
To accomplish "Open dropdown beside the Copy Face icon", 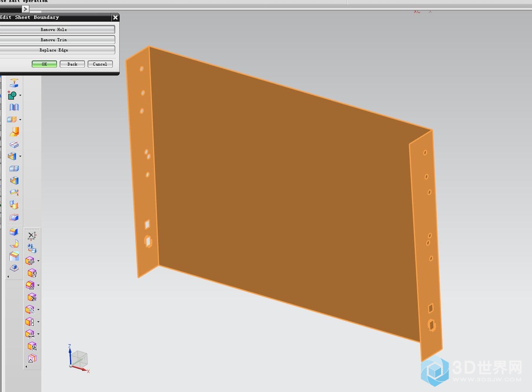I will 38,309.
